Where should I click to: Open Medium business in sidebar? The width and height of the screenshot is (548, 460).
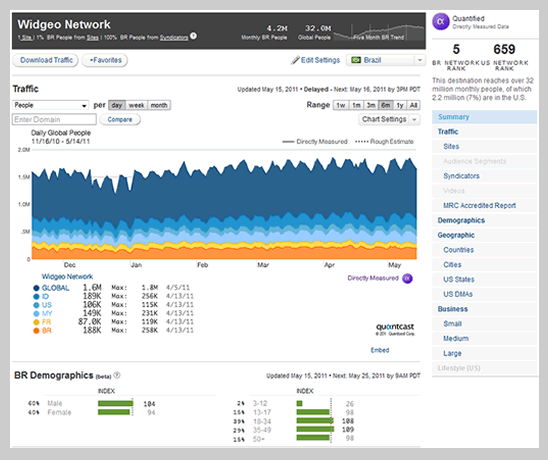tap(484, 338)
